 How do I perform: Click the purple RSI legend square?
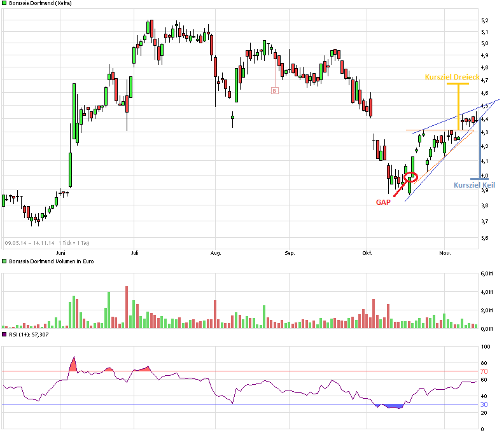4,335
